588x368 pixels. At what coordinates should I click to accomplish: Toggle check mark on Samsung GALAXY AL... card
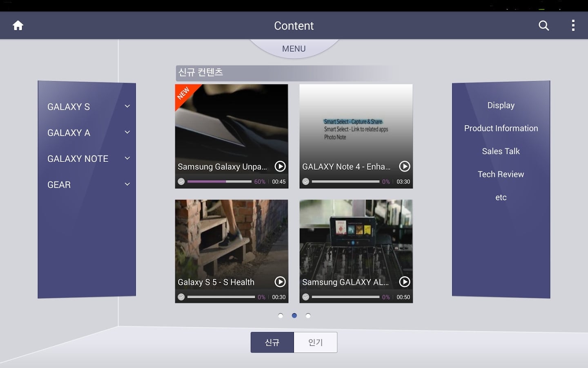click(x=305, y=297)
